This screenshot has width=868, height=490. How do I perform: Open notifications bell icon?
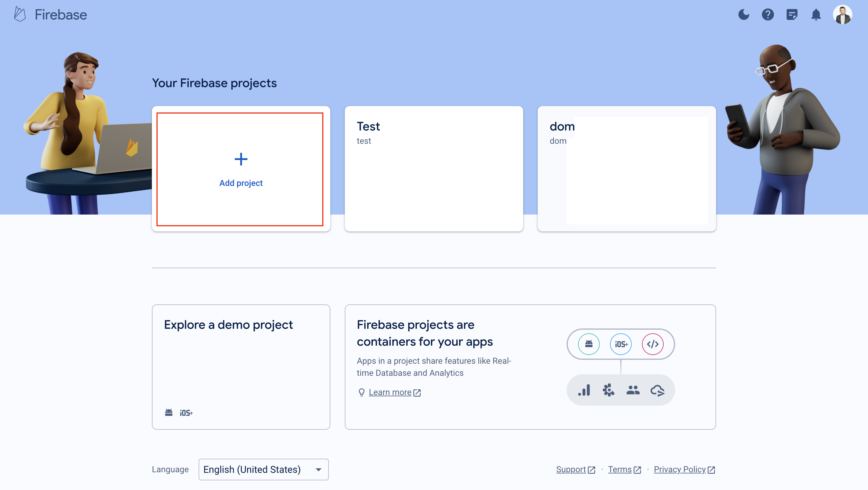click(x=816, y=15)
